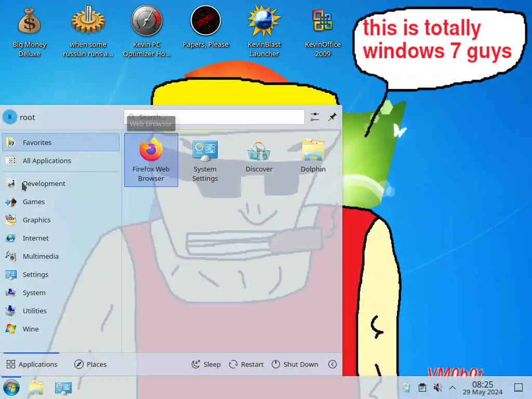Switch to the Applications tab

(x=32, y=364)
